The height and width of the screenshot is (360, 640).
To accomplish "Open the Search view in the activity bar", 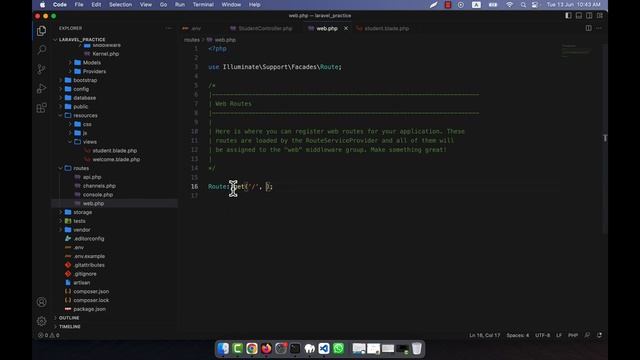I will [x=41, y=50].
